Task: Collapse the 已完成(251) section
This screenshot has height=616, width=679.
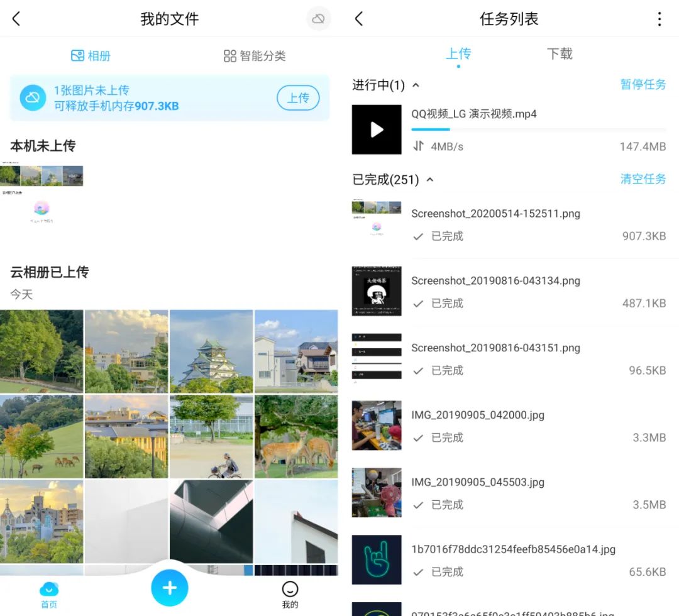Action: click(x=430, y=179)
